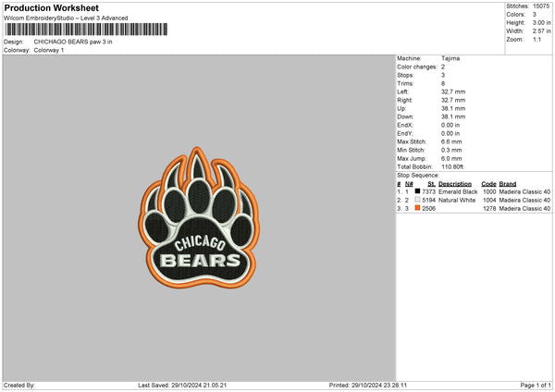The height and width of the screenshot is (392, 555).
Task: Click the 'Color changes:' label
Action: (x=417, y=67)
